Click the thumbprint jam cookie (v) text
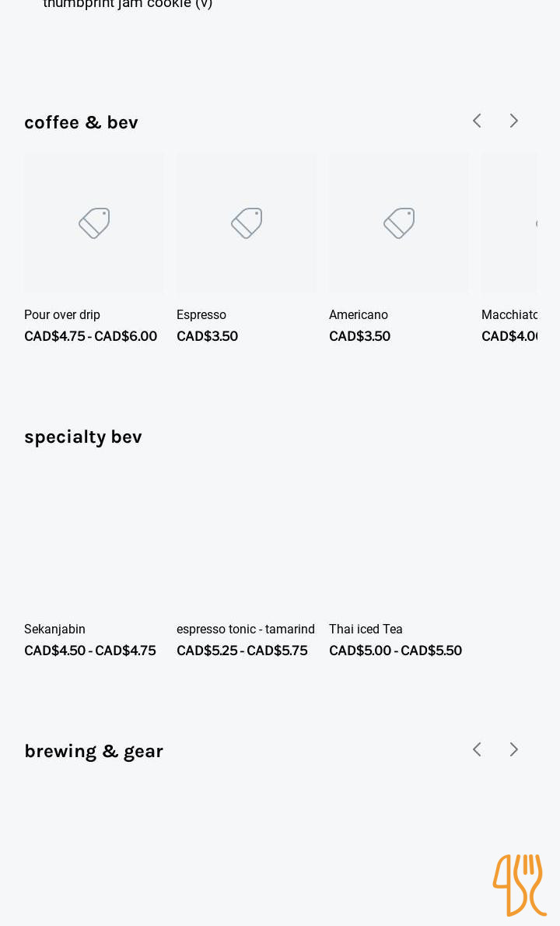The image size is (560, 926). pyautogui.click(x=128, y=4)
